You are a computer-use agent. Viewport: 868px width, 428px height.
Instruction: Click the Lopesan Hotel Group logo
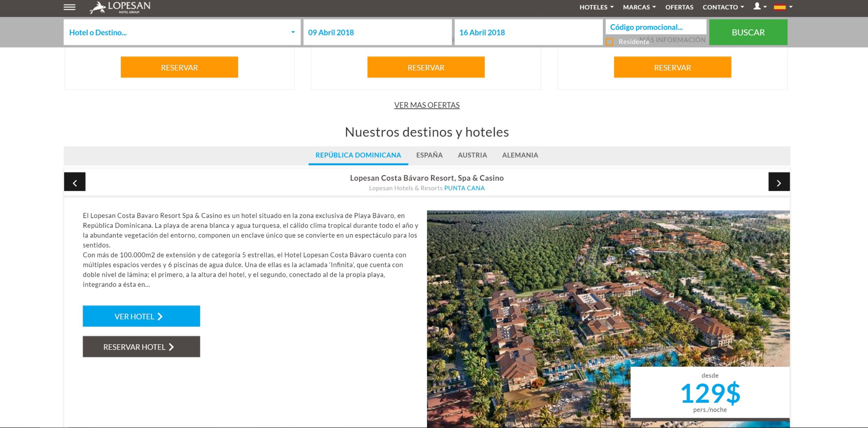(x=120, y=7)
